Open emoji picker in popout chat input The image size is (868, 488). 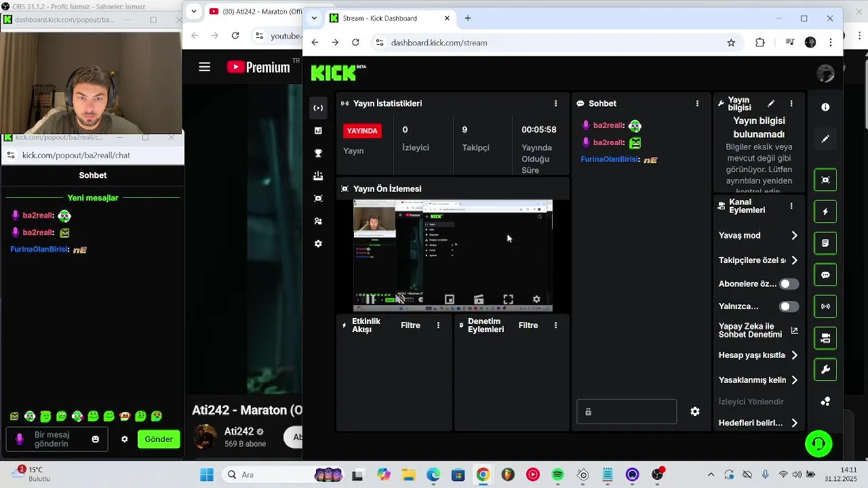coord(95,439)
